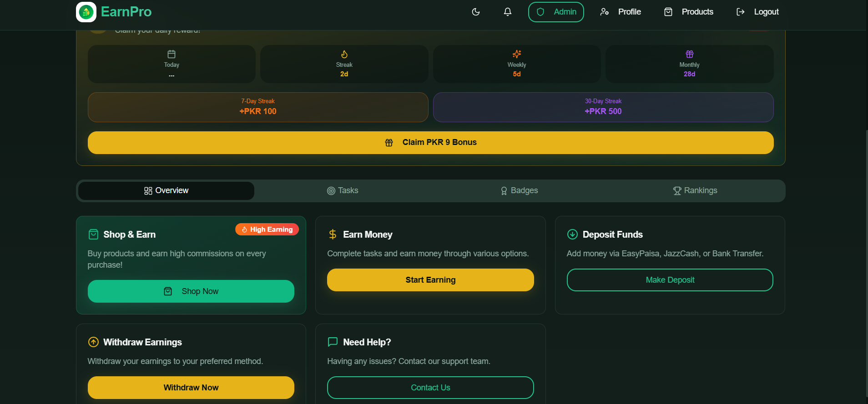Open the Rankings tab
Screen dimensions: 868x404
coord(695,191)
